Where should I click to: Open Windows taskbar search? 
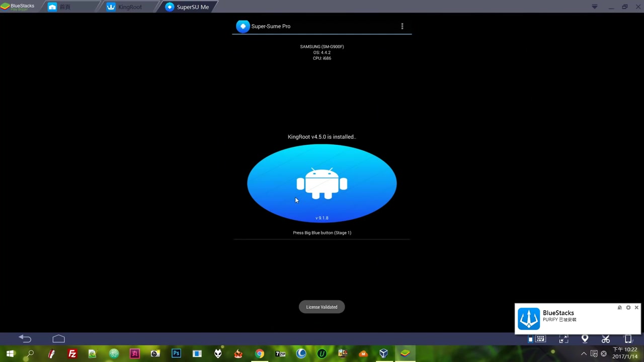[30, 354]
